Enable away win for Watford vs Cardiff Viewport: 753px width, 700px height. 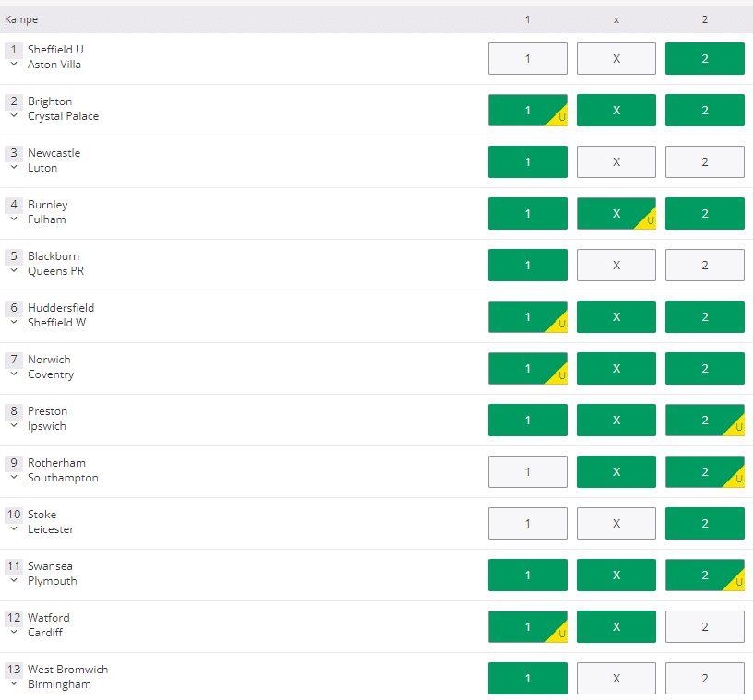pyautogui.click(x=704, y=626)
